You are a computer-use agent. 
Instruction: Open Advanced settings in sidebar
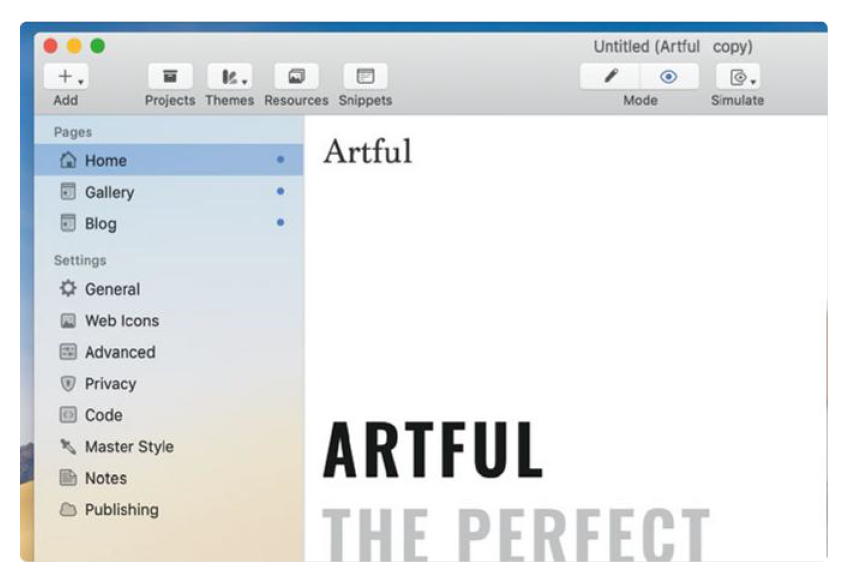tap(119, 352)
